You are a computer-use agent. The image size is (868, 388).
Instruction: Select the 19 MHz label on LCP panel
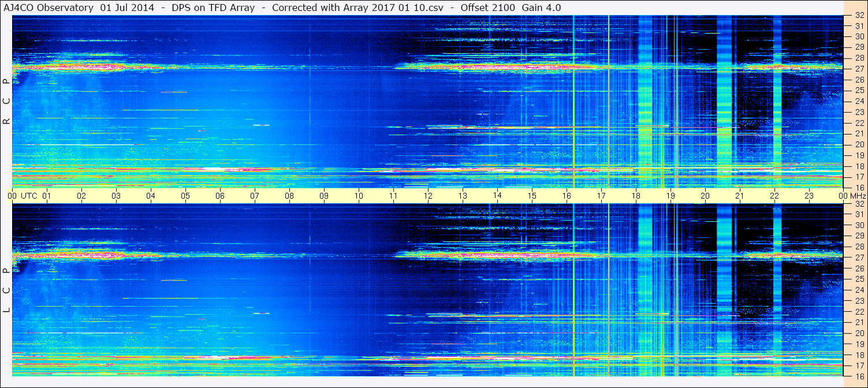point(859,344)
